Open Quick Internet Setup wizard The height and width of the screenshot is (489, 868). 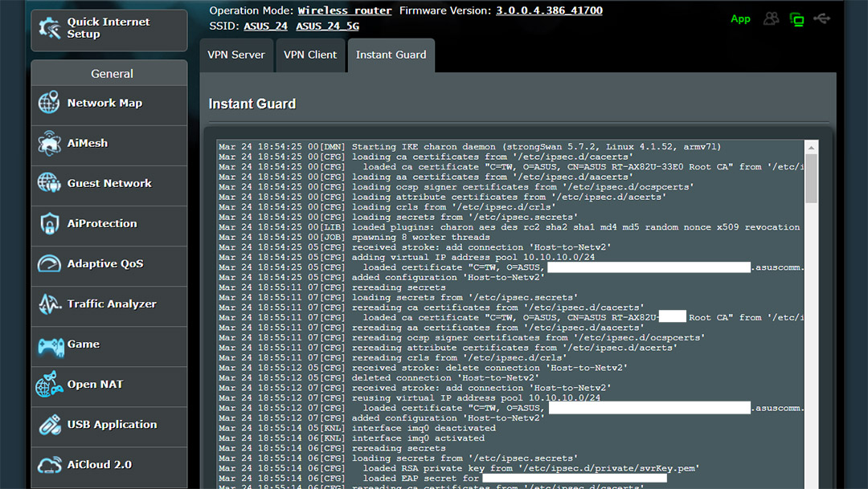109,30
